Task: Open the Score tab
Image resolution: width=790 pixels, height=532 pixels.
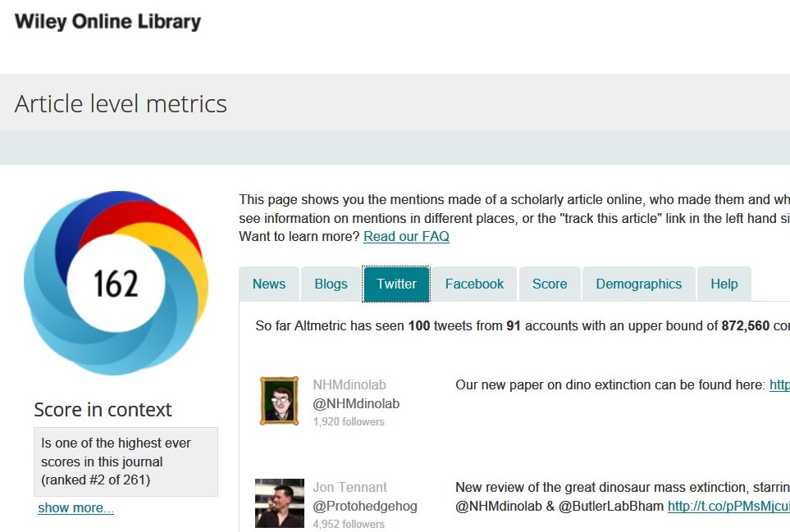Action: pos(550,284)
